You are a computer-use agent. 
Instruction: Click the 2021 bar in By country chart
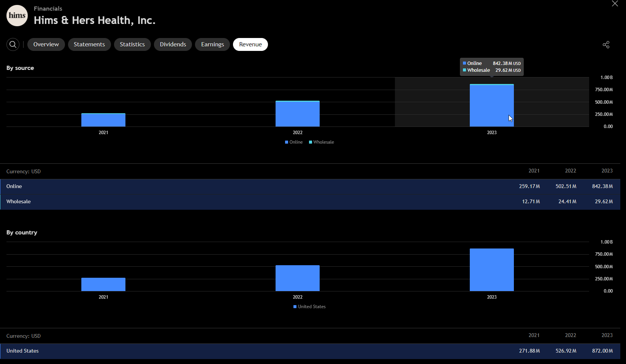point(103,285)
